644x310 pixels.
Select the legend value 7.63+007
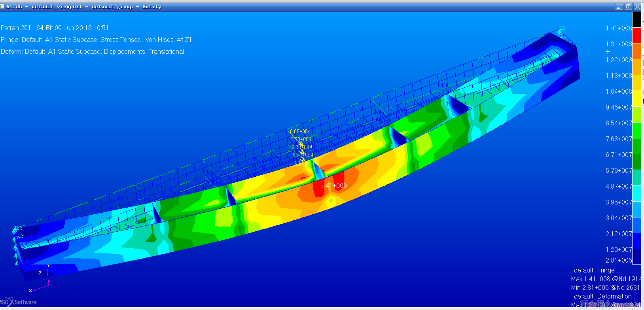(x=619, y=139)
